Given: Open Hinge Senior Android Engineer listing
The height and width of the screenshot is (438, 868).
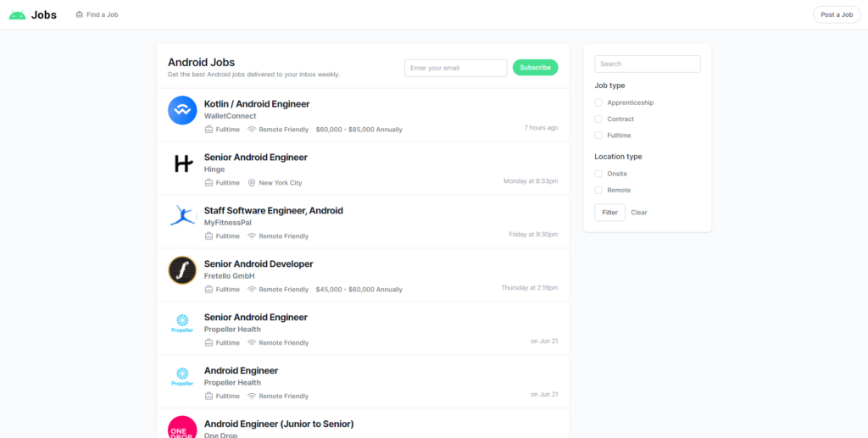Looking at the screenshot, I should point(256,157).
